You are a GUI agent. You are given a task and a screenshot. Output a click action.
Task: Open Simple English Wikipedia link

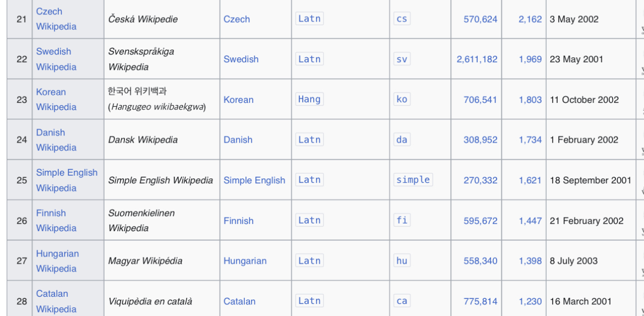pyautogui.click(x=67, y=173)
